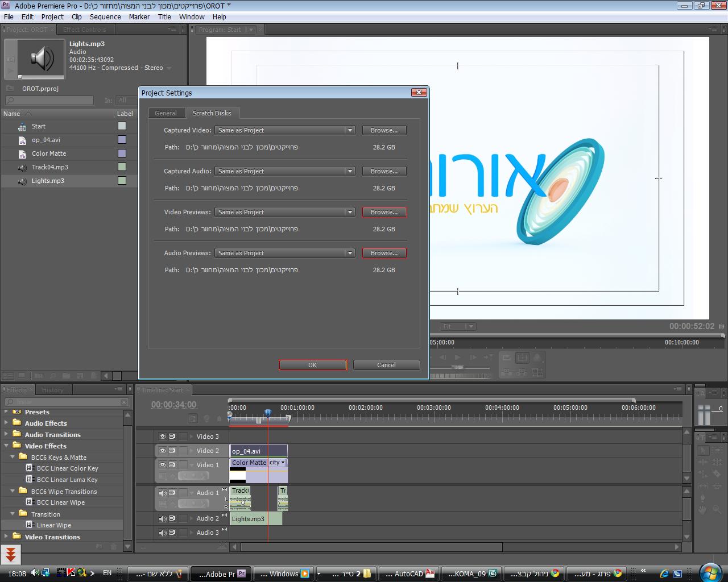This screenshot has height=582, width=728.
Task: Select the Slip tool
Action: click(x=703, y=486)
